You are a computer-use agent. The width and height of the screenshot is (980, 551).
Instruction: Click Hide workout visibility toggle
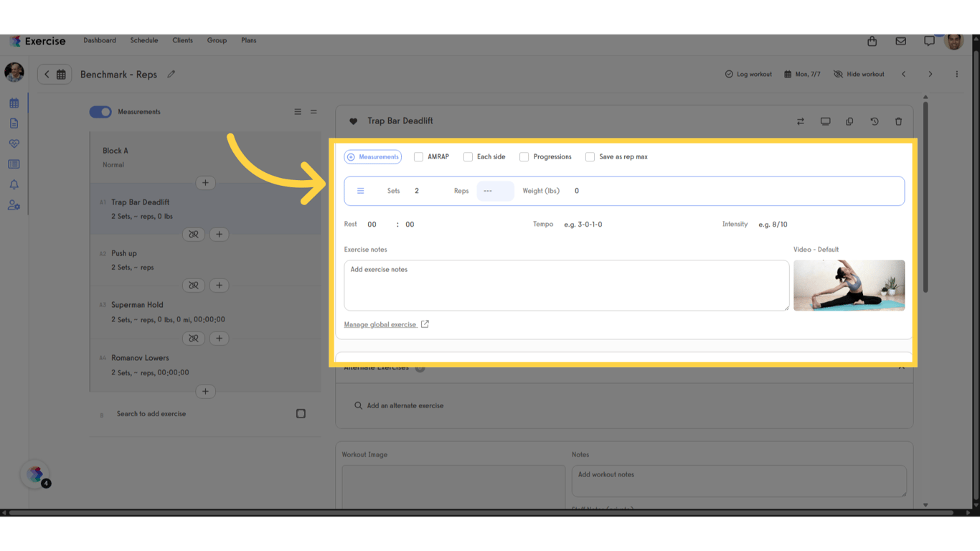[859, 75]
